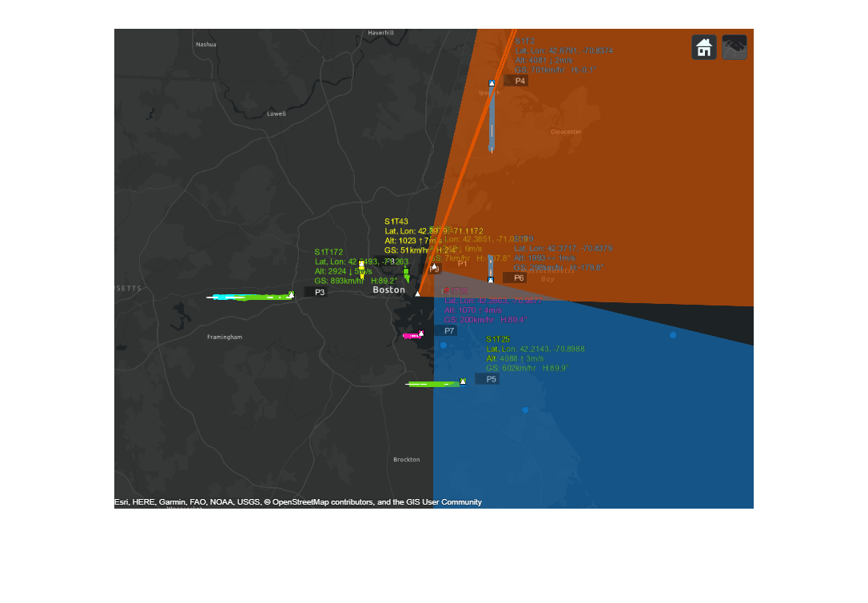This screenshot has height=603, width=868.
Task: Select the aircraft icon at the tip of track S1T172
Action: coord(289,295)
